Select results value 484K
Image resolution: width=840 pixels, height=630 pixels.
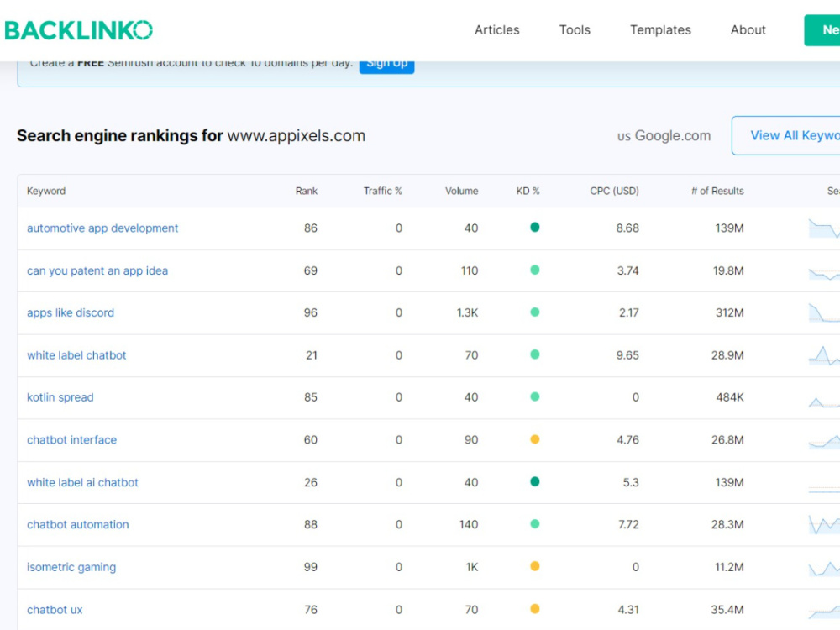730,397
